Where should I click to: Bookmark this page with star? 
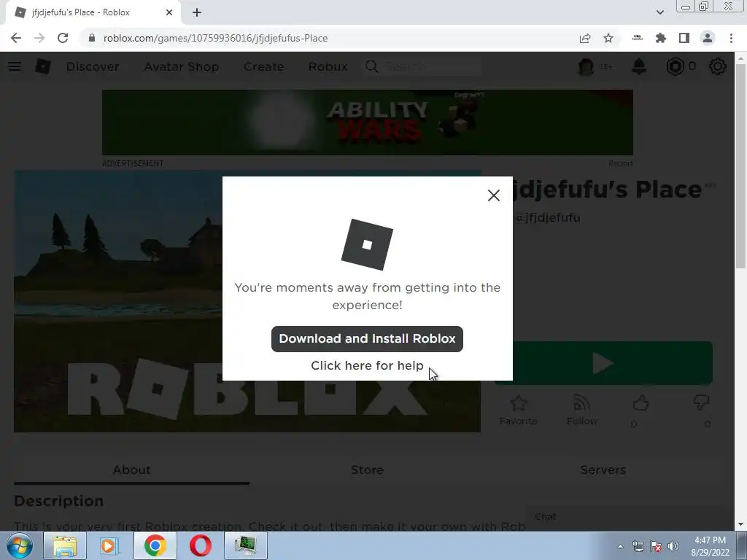coord(608,38)
